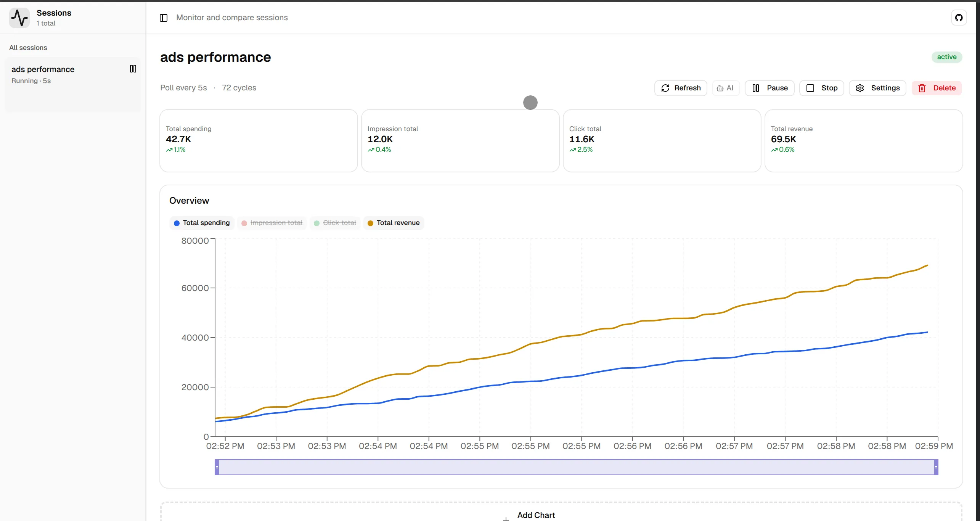Click the 'Poll every 5s' text

183,88
